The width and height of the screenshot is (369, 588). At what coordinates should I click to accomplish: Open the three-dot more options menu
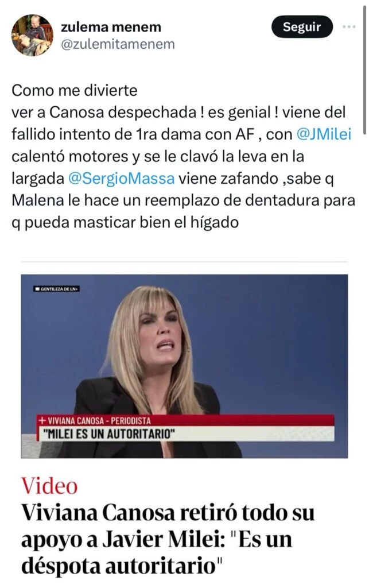click(349, 27)
